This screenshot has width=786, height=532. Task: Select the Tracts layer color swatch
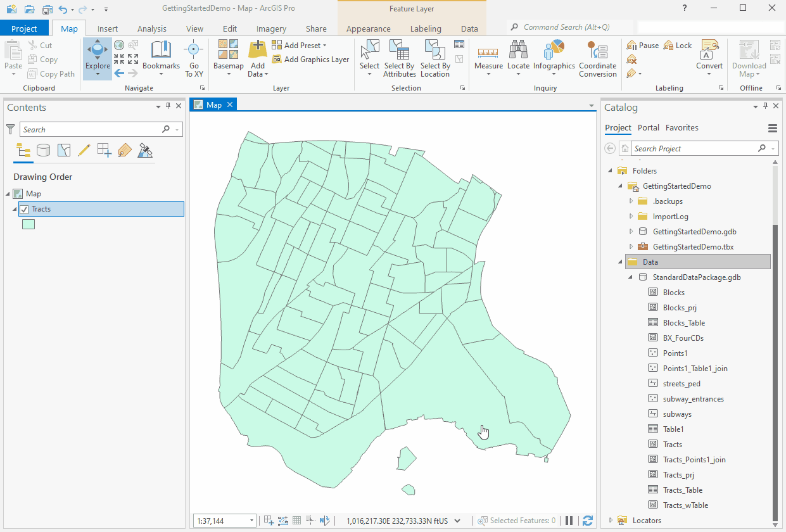(x=28, y=224)
